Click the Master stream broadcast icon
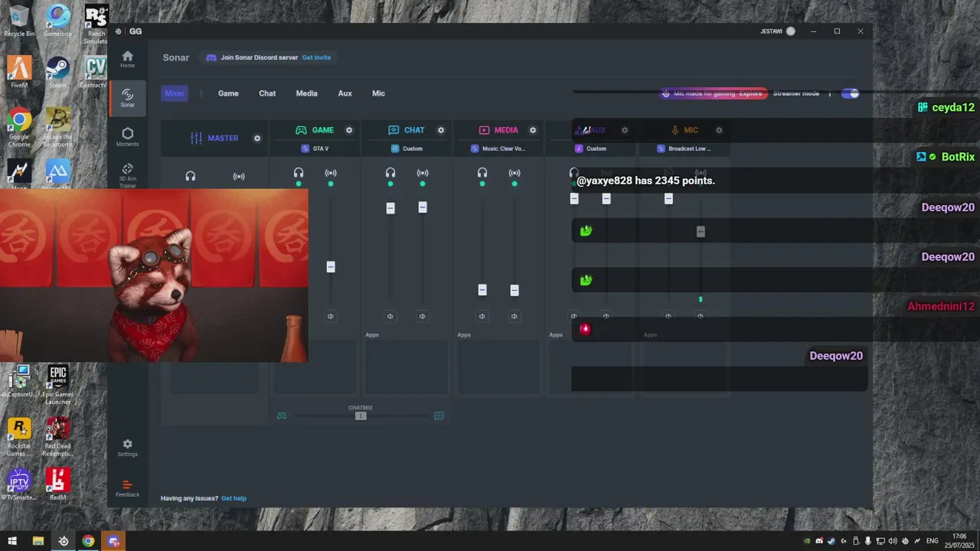Screen dimensions: 980x551 [239, 176]
